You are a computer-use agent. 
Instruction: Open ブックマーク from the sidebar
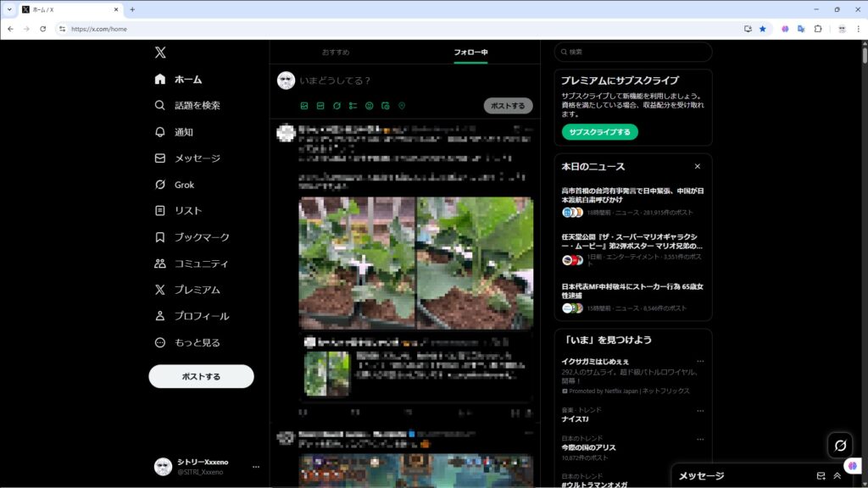tap(202, 237)
